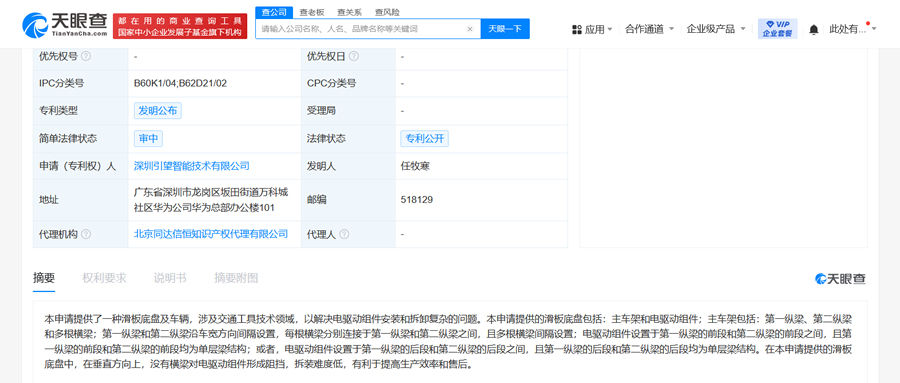Expand 合作通道 dropdown
The width and height of the screenshot is (900, 383).
point(649,29)
